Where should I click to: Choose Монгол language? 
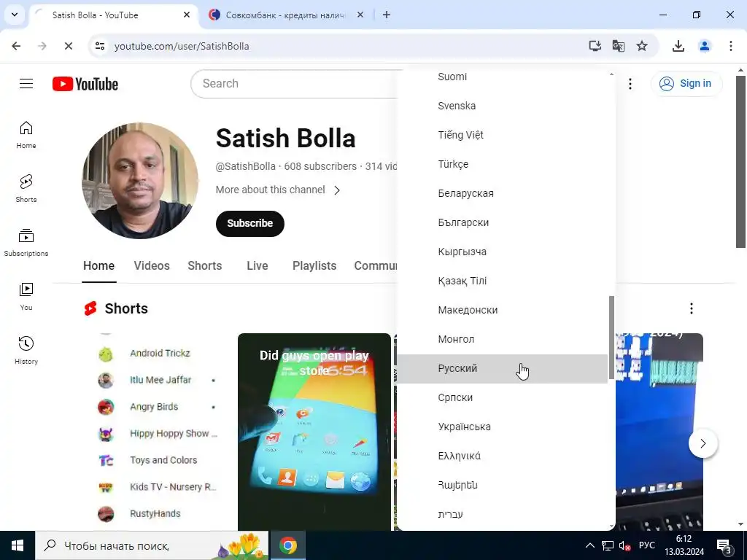pos(502,339)
